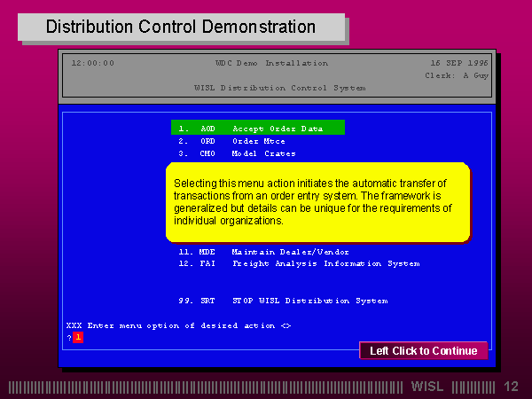Click the WISL logo text in footer

(427, 387)
